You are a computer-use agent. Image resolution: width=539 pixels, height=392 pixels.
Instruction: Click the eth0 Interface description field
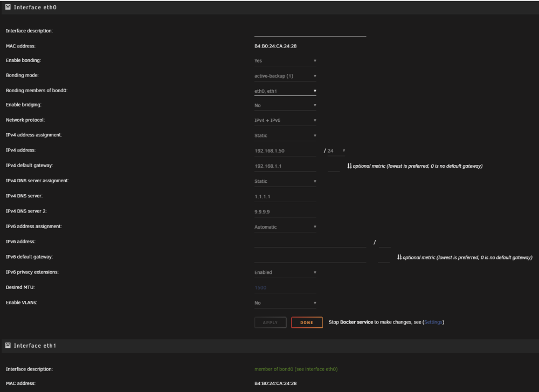pyautogui.click(x=310, y=31)
